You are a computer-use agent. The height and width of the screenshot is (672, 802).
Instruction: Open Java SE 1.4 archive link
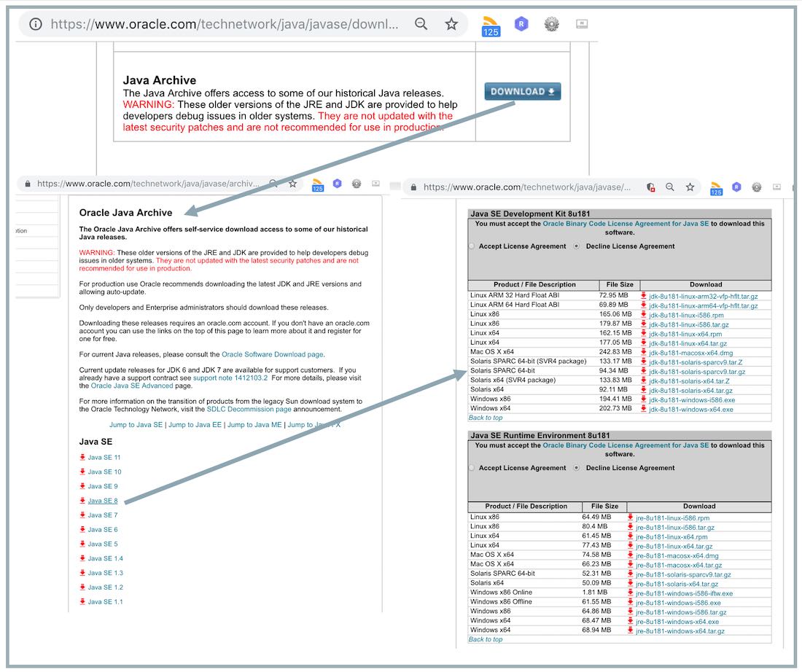(106, 558)
